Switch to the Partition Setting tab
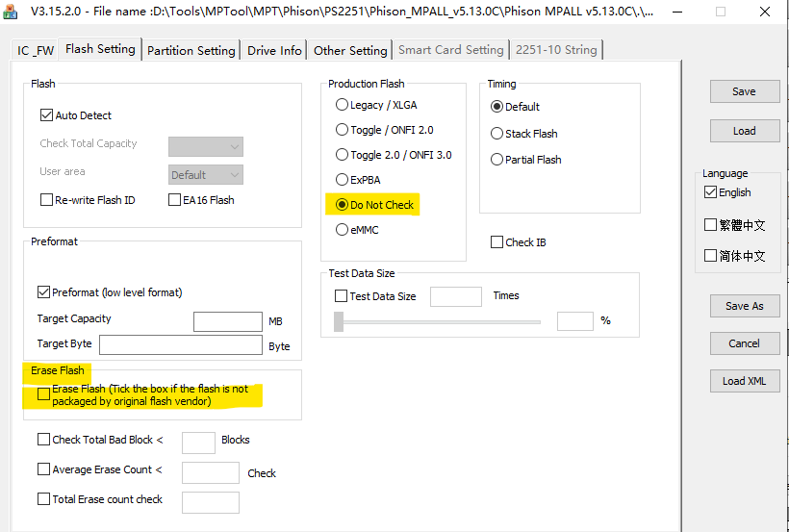 191,51
